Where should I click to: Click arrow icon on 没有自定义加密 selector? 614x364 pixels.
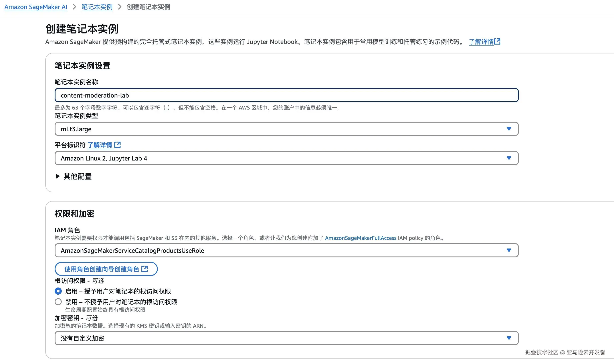509,338
